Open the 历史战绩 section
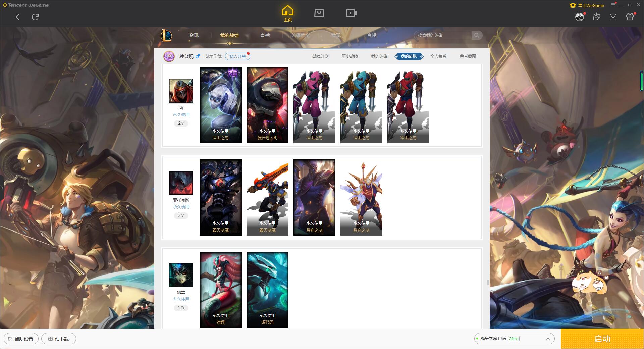This screenshot has width=644, height=349. 350,56
